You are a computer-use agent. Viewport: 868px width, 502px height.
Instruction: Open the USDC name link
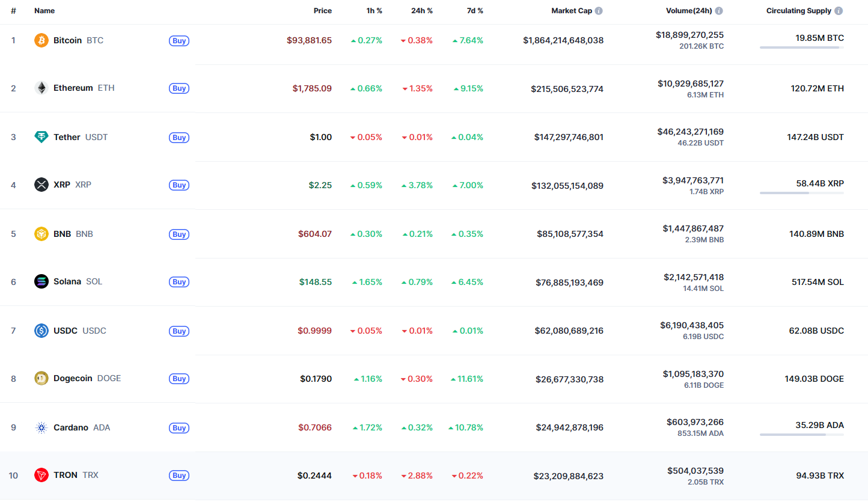click(x=80, y=331)
